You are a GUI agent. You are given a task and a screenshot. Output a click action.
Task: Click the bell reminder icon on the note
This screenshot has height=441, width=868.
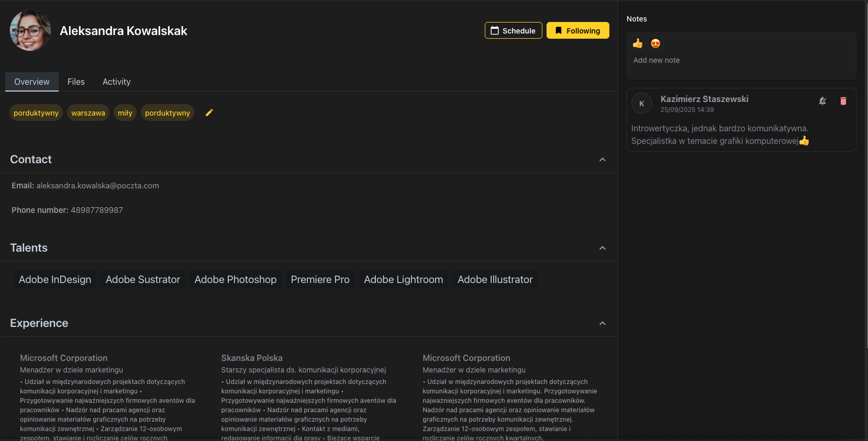(822, 101)
